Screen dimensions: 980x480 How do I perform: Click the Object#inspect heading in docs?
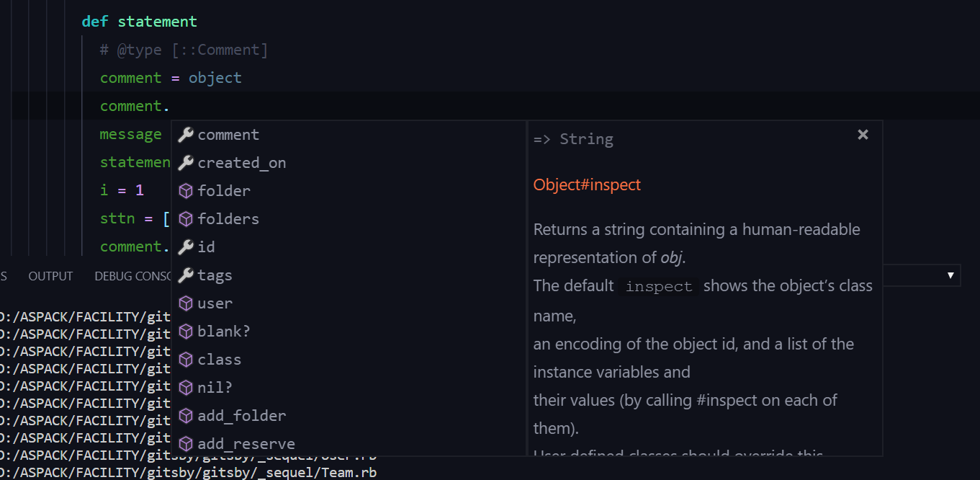(587, 185)
